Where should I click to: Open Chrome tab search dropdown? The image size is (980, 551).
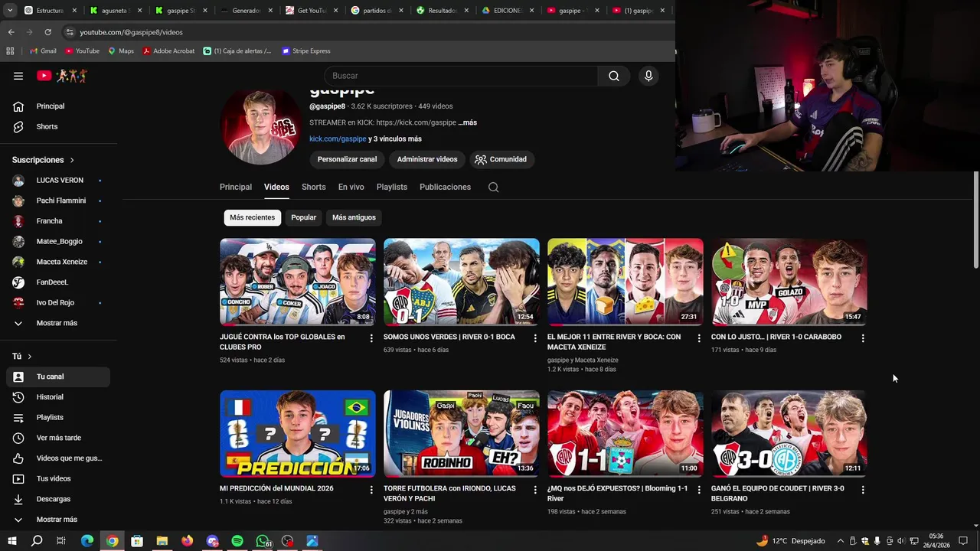click(10, 11)
